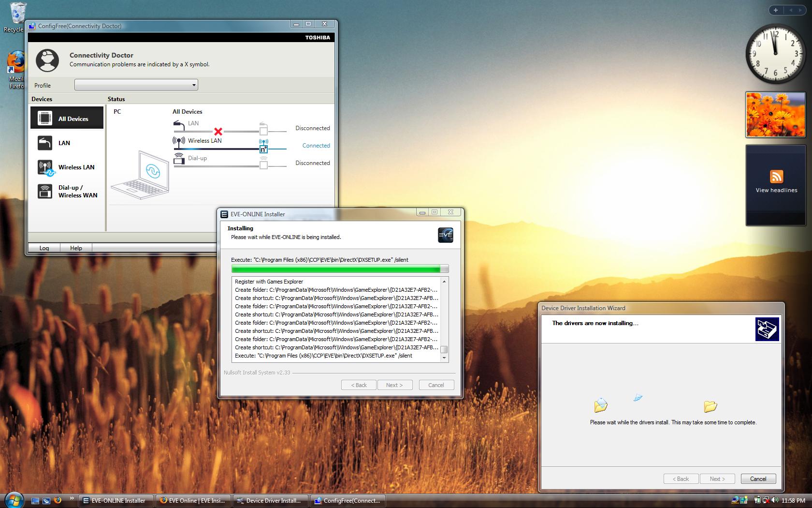Click the Wireless LAN 'Connected' status text
The width and height of the screenshot is (812, 508).
tap(316, 146)
